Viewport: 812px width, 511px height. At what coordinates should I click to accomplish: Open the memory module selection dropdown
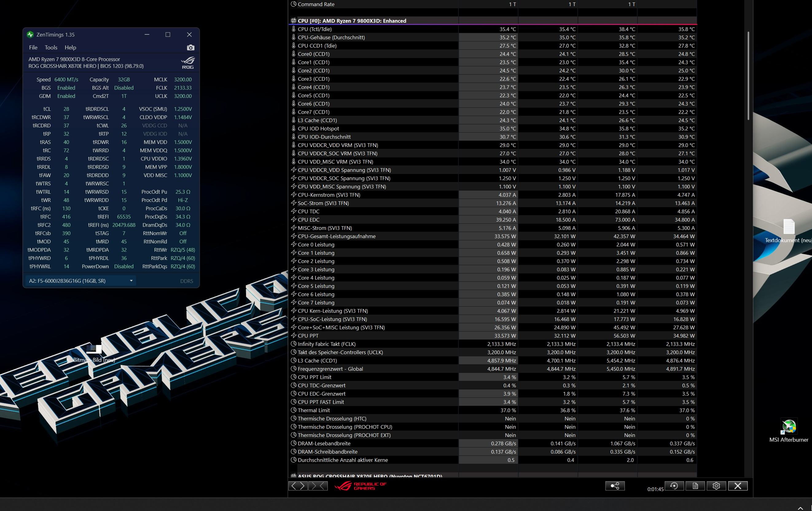[x=80, y=281]
